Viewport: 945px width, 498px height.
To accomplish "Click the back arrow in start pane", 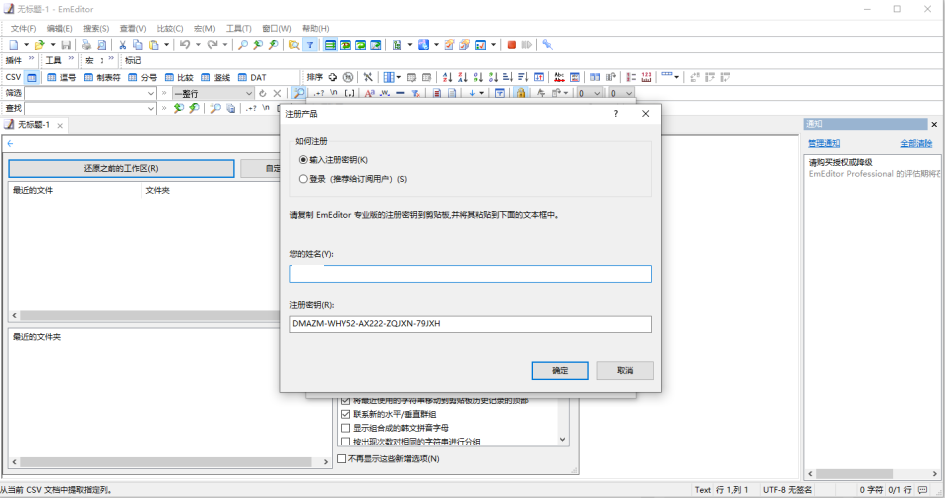I will click(10, 143).
